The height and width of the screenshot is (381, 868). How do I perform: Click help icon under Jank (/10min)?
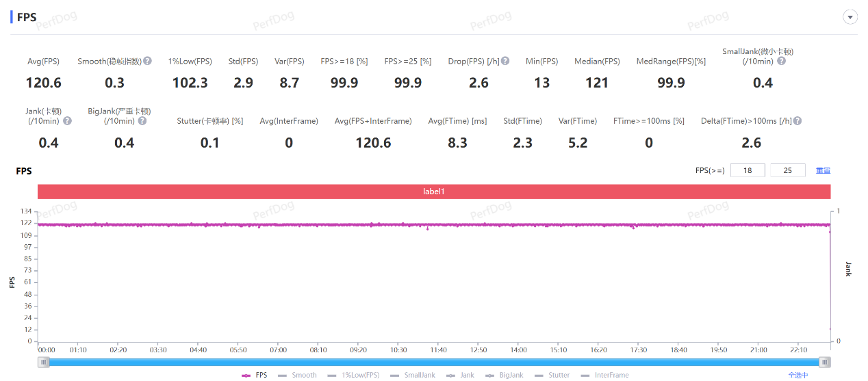[67, 120]
